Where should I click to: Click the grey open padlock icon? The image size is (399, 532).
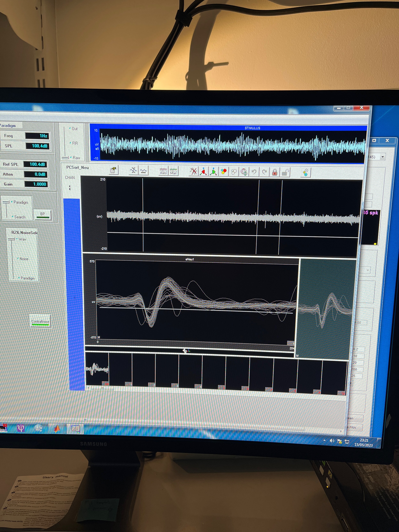coord(285,172)
